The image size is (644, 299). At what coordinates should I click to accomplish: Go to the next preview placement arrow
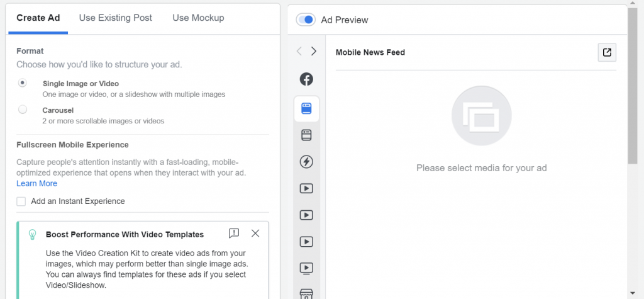tap(314, 51)
